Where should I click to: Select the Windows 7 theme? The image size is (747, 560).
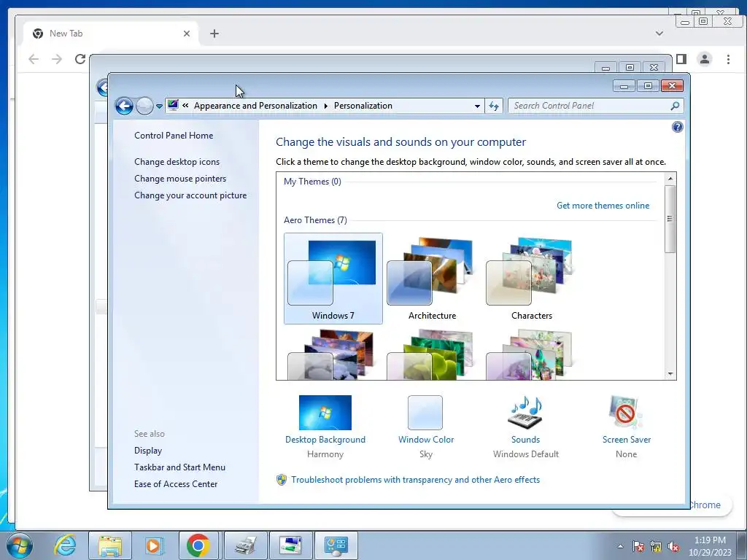point(333,279)
